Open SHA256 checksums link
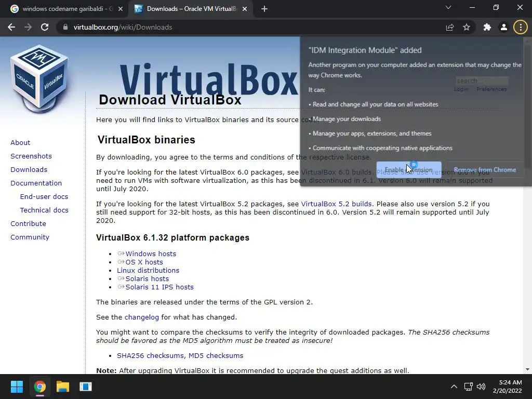Viewport: 532px width, 399px height. tap(151, 355)
